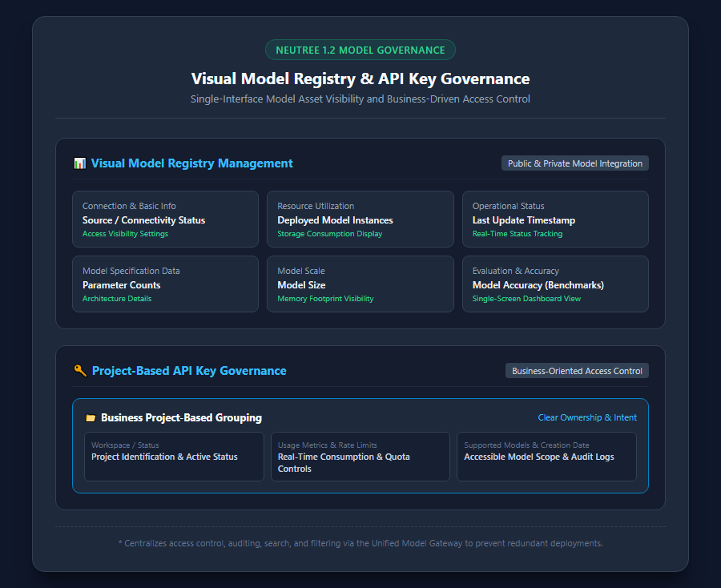Viewport: 721px width, 588px height.
Task: Click the Real-Time Status Tracking text
Action: [x=518, y=234]
